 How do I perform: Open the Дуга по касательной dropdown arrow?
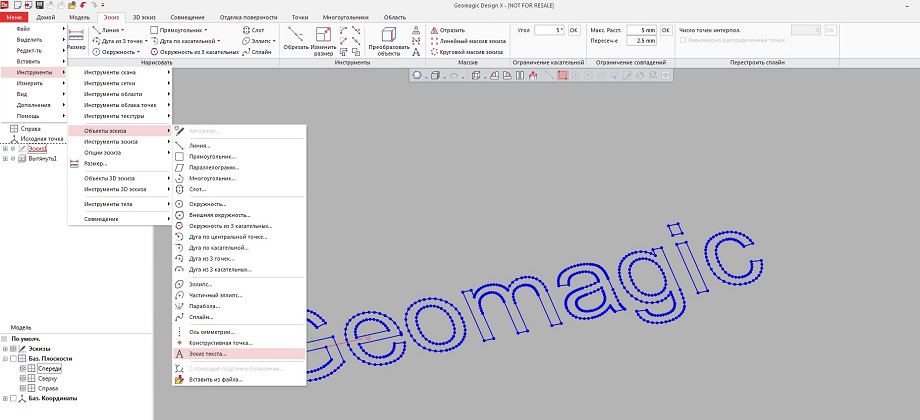[x=218, y=41]
